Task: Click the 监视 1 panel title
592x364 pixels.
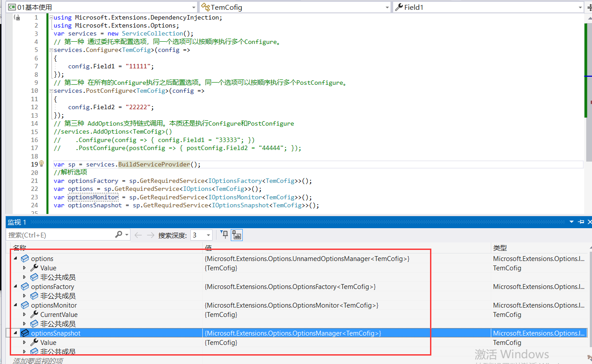Action: click(17, 222)
